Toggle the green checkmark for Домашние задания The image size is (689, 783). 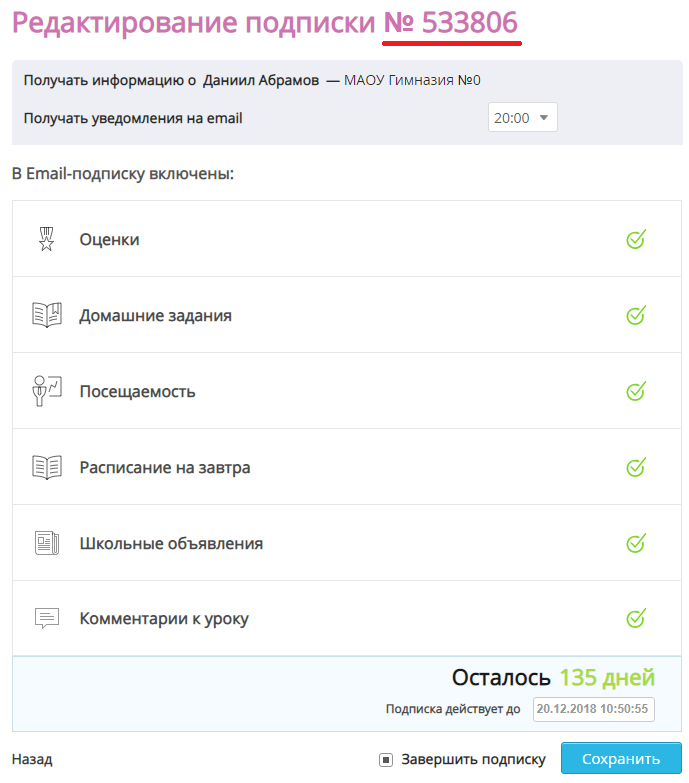point(636,315)
